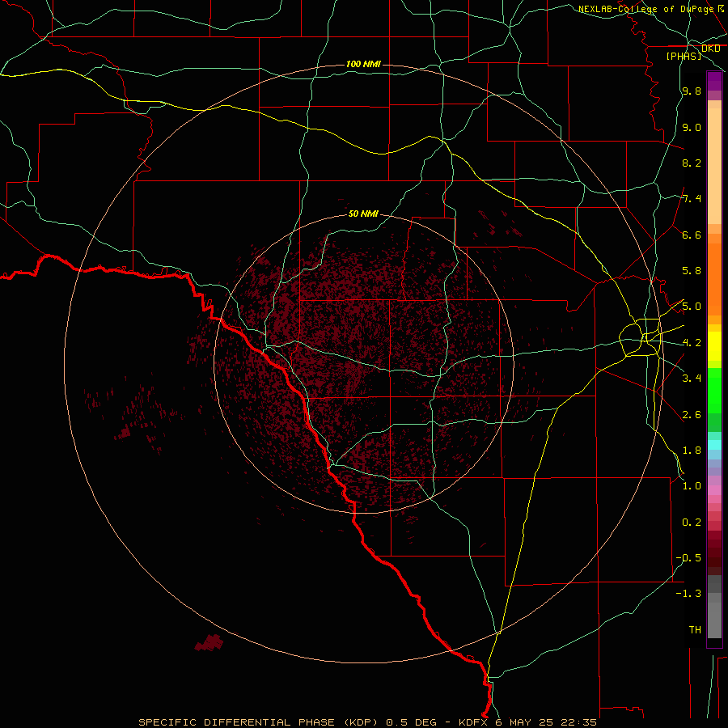
Task: Pick the purple band of the color bar
Action: point(714,81)
